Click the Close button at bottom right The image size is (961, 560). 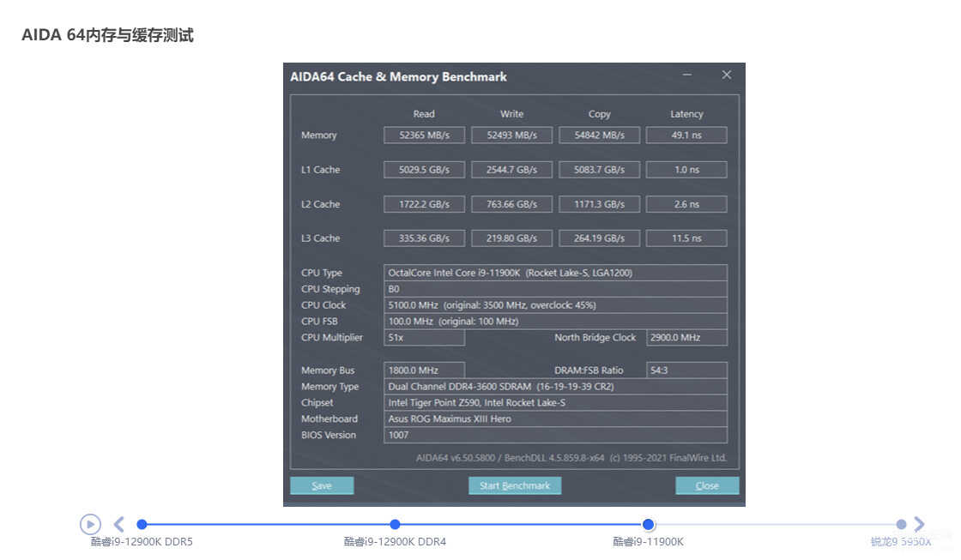[707, 486]
